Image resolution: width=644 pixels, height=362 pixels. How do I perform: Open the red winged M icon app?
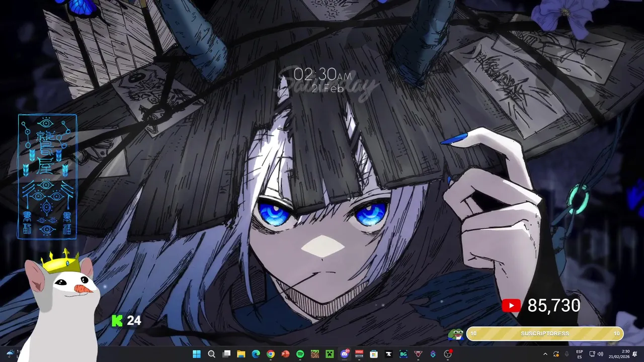418,354
